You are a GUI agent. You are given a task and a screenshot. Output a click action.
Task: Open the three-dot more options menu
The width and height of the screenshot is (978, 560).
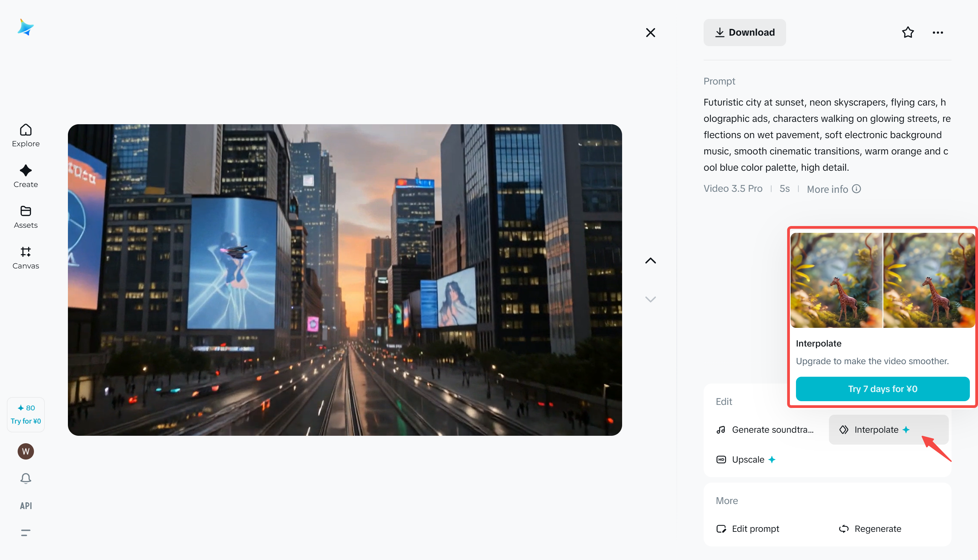[938, 32]
